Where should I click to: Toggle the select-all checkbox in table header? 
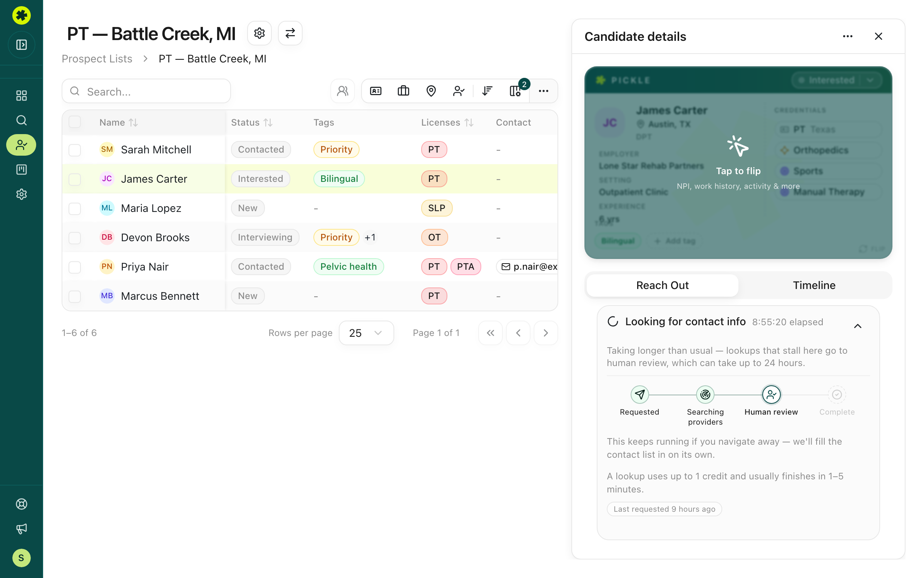coord(75,122)
